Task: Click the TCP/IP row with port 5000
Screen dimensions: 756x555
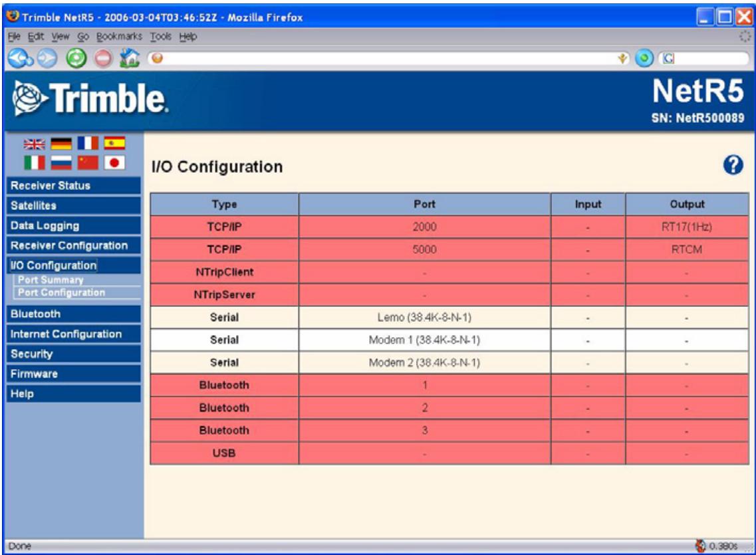Action: tap(449, 249)
